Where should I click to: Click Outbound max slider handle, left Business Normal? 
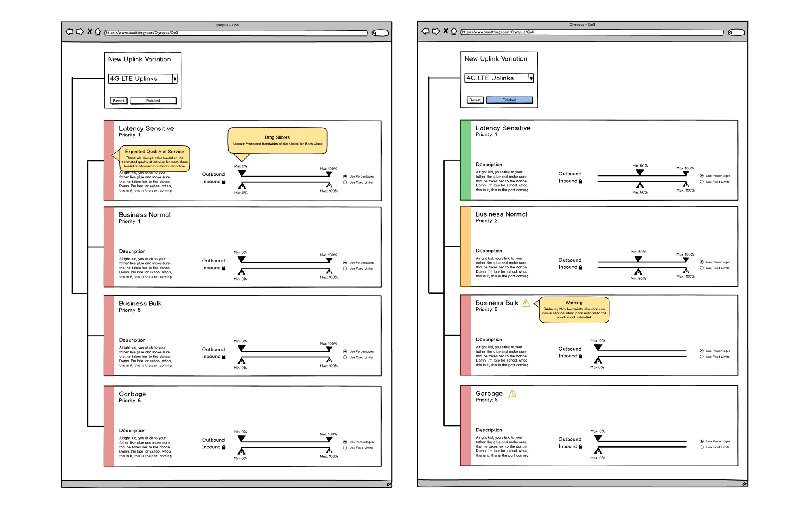(329, 260)
